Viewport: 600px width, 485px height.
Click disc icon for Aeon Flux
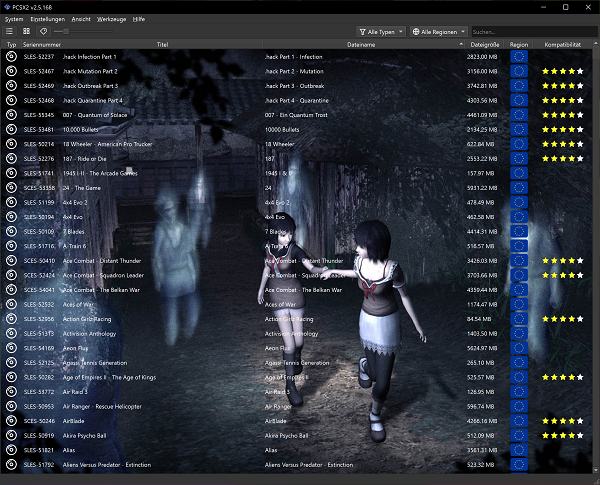11,348
